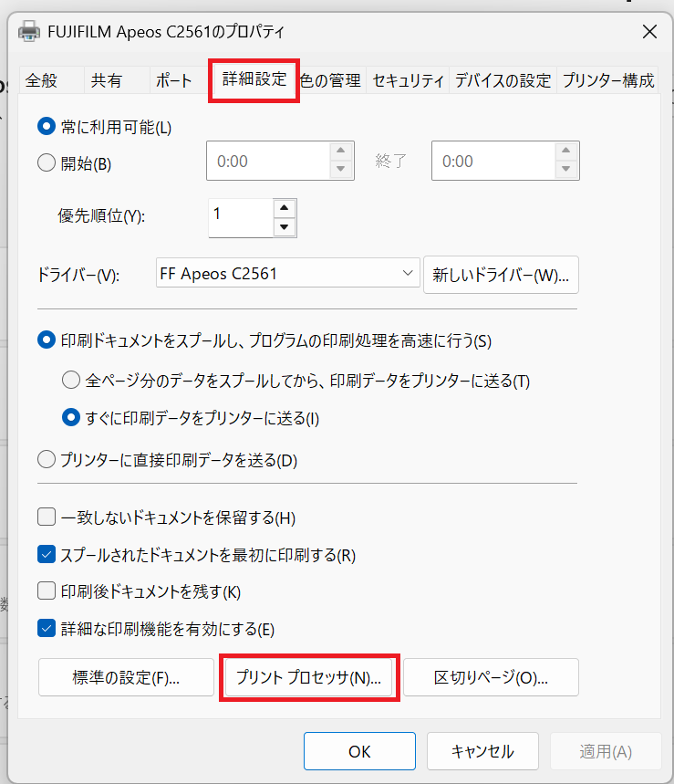Open the ドライバー dropdown list

[x=287, y=273]
